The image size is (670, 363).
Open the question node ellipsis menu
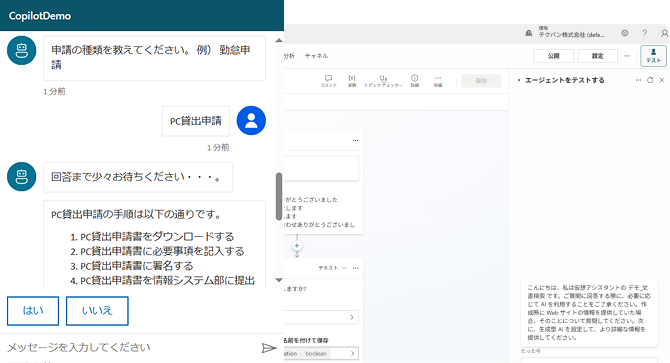coord(356,268)
